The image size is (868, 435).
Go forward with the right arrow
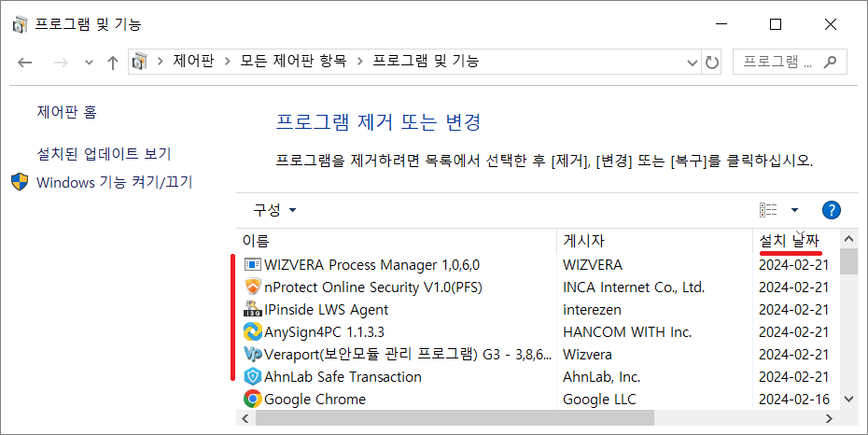coord(61,62)
